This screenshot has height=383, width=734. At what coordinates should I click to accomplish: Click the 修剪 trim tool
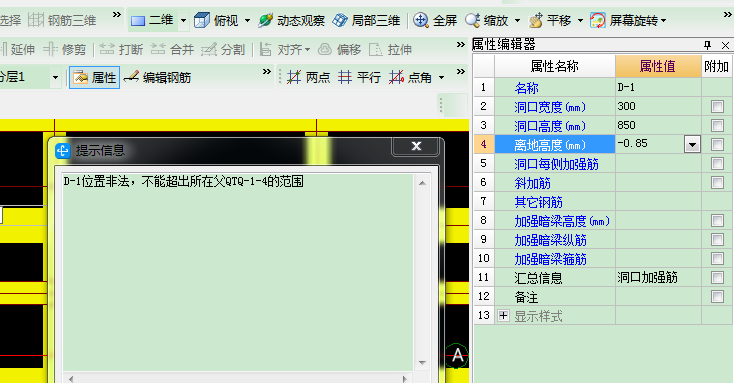65,49
